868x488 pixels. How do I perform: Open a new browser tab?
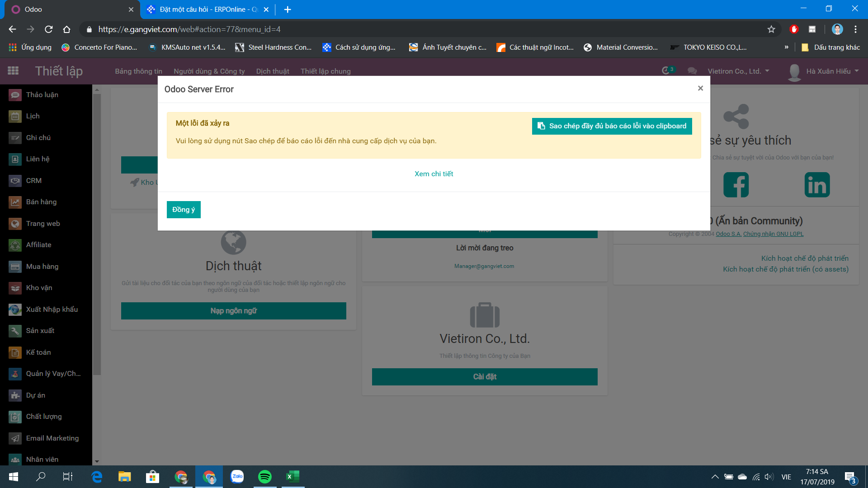288,9
